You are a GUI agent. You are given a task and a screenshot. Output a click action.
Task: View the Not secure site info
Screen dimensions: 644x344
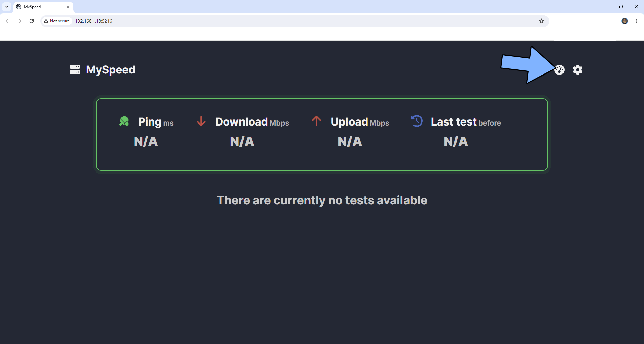(x=57, y=21)
